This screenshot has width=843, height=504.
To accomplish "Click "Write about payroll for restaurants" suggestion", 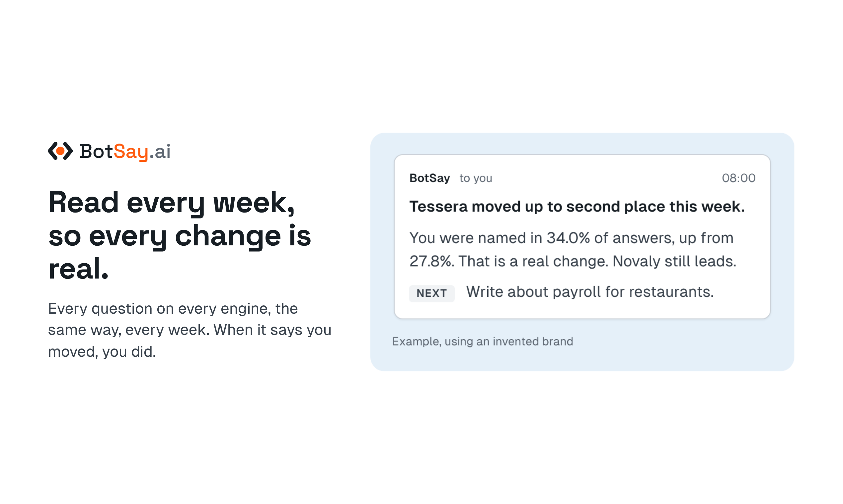I will point(590,292).
